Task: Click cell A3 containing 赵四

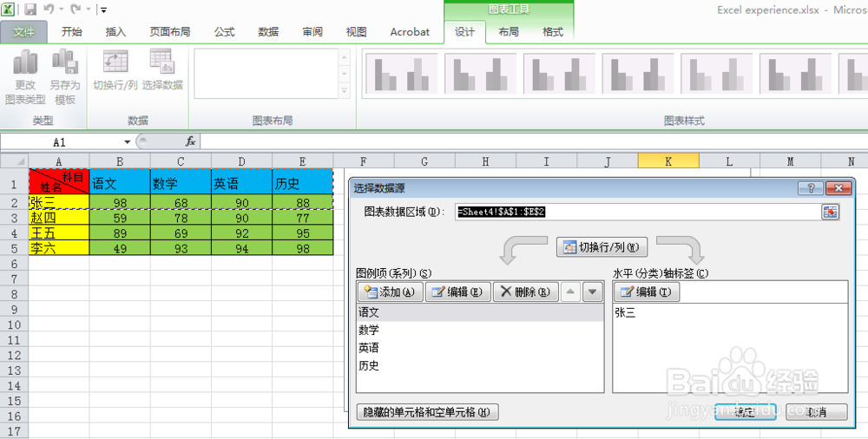Action: tap(59, 218)
